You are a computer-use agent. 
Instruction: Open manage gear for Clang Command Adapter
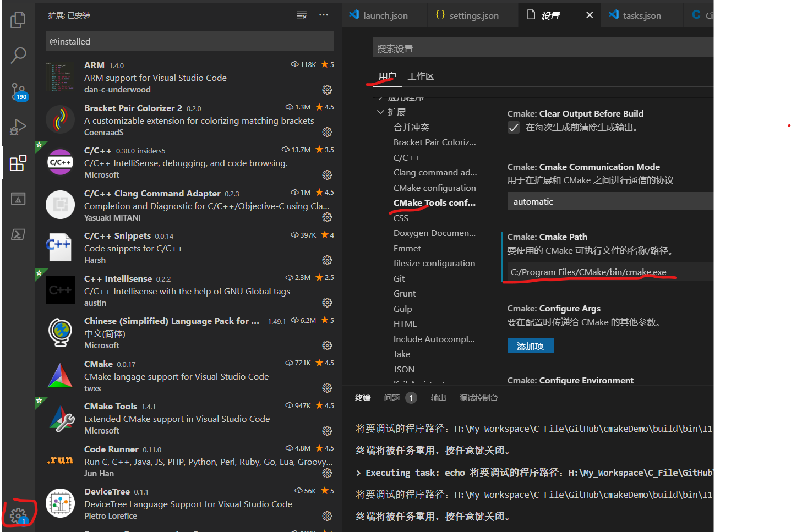327,217
